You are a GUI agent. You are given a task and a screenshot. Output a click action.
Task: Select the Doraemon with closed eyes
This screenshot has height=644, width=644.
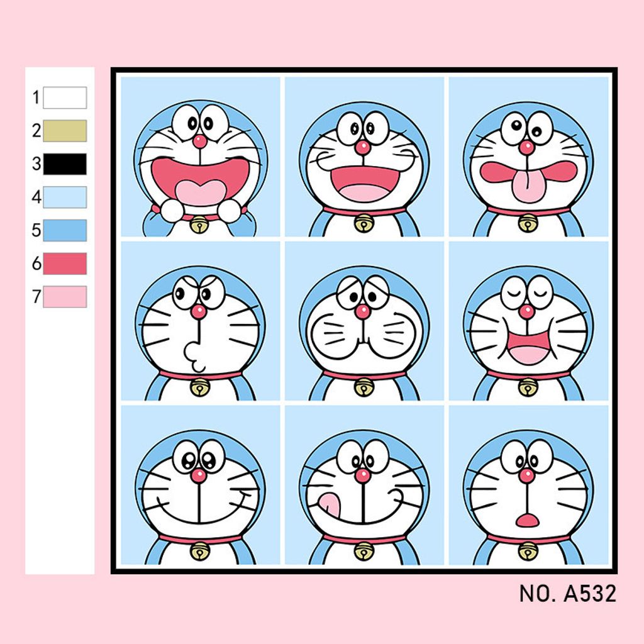528,321
